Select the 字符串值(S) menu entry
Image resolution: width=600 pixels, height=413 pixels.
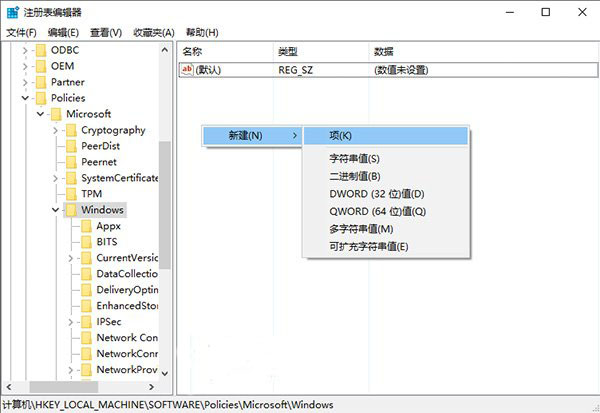click(354, 158)
